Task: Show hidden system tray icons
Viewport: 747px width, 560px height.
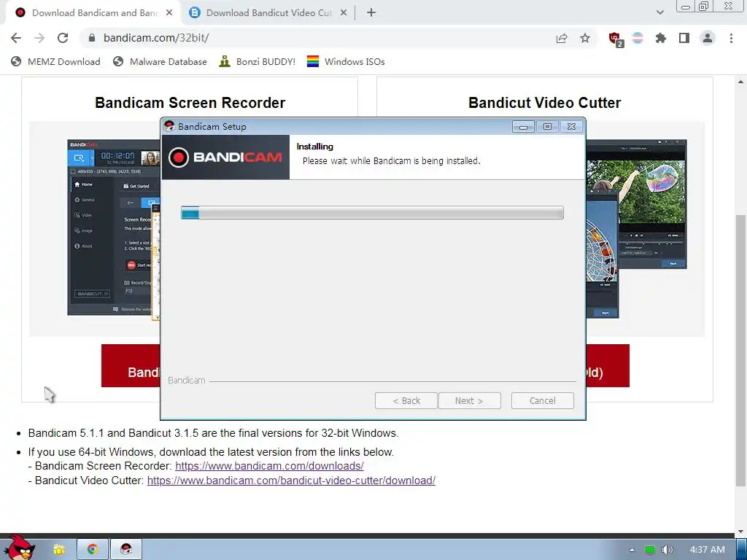Action: (632, 550)
